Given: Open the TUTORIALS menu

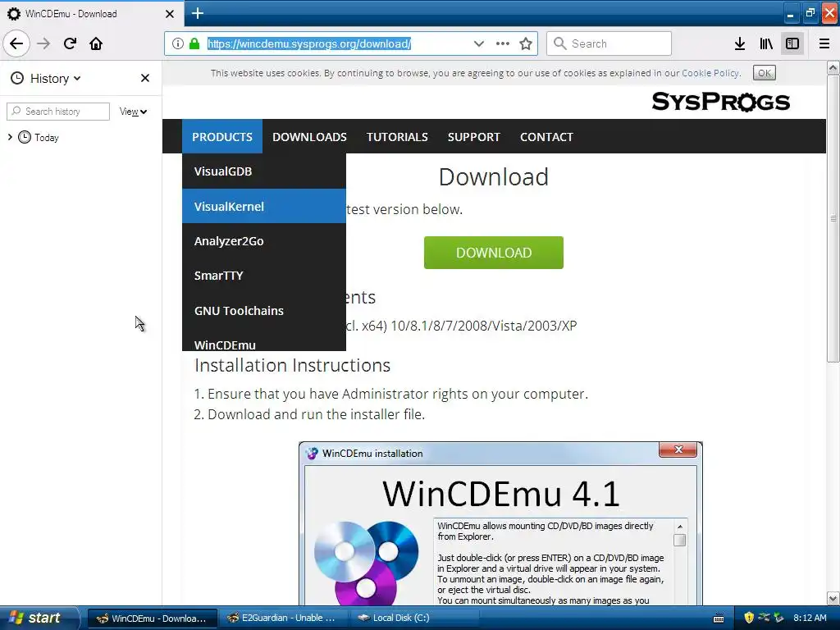Looking at the screenshot, I should [397, 137].
